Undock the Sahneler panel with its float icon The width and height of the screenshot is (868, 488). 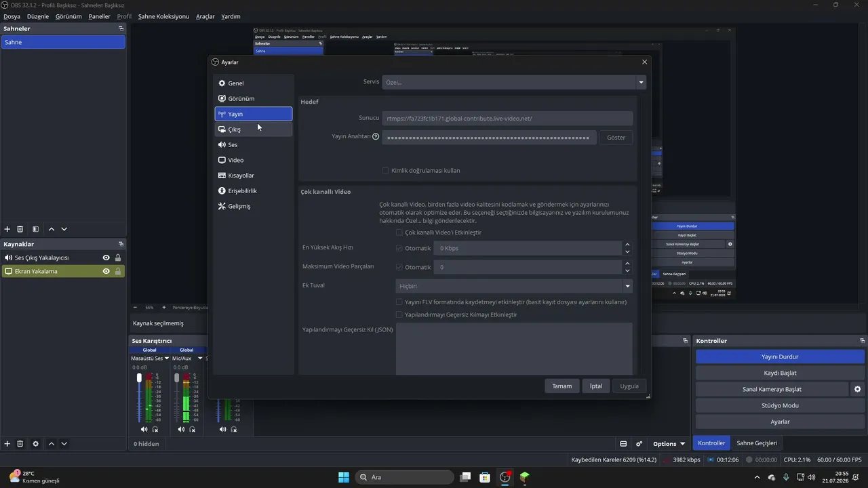(x=121, y=28)
